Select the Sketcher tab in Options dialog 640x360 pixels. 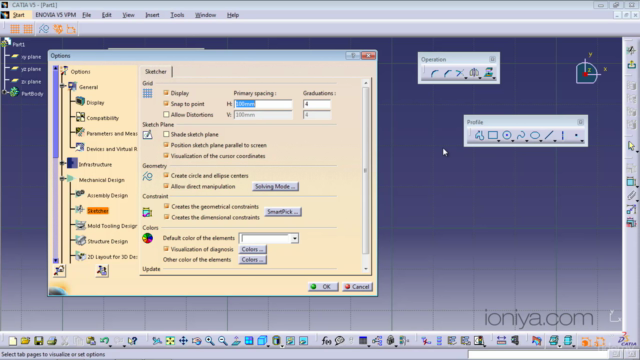point(156,71)
